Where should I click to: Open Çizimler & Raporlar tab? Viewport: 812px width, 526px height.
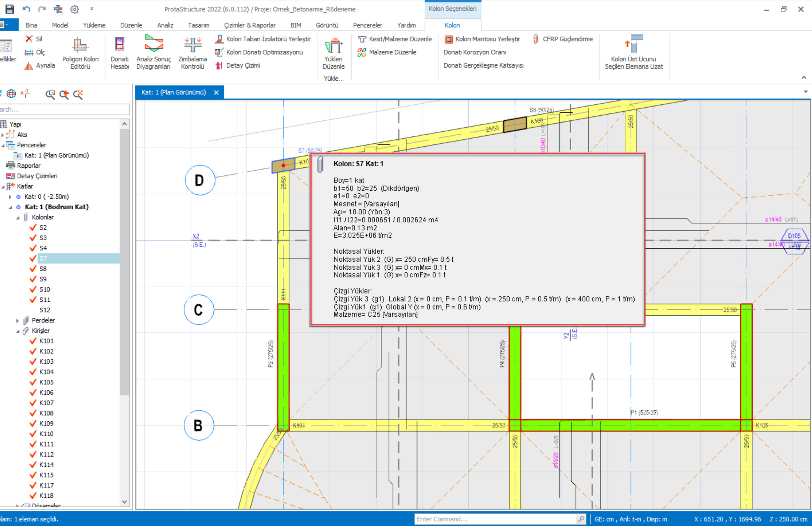(250, 25)
